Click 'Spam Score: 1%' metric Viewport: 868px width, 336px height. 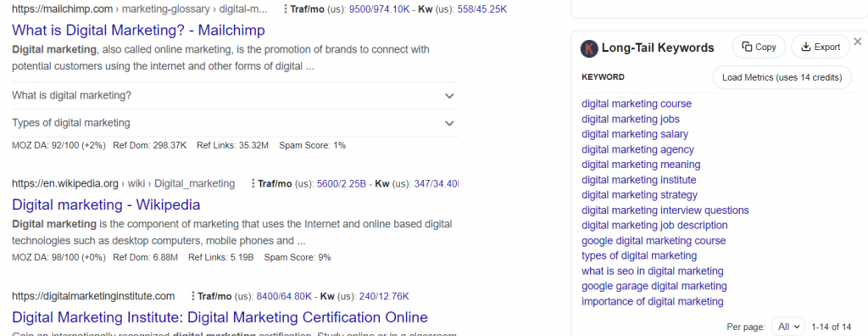pyautogui.click(x=312, y=146)
